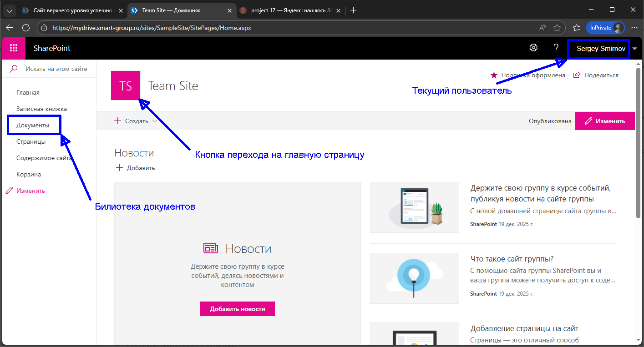This screenshot has height=347, width=644.
Task: Click 'Искать на этом сайте' search field
Action: 56,69
